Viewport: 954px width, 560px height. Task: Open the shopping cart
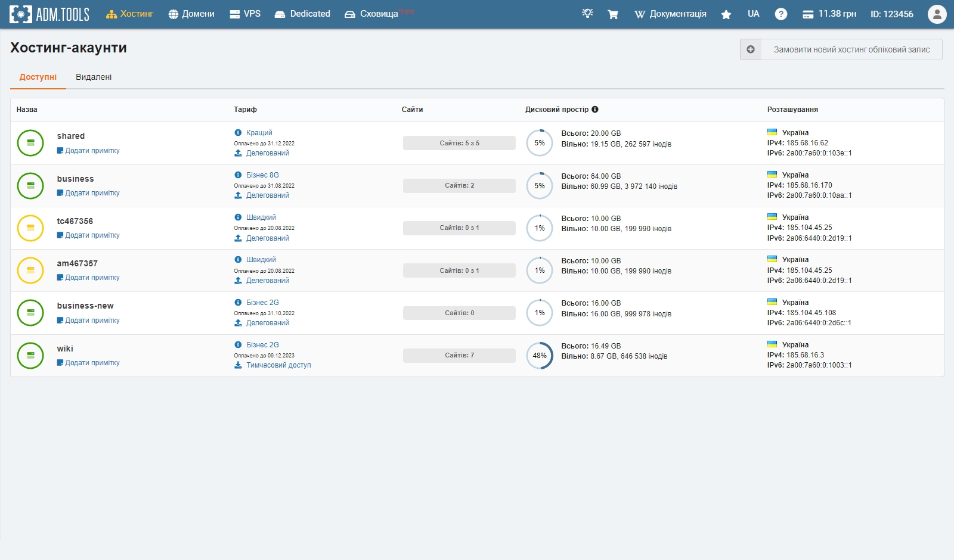[x=612, y=14]
